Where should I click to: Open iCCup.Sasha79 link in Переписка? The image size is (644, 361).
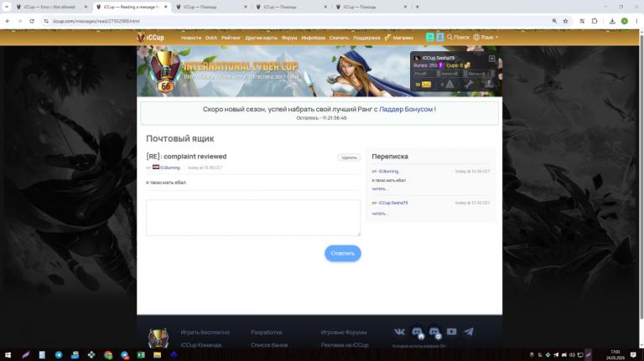[x=393, y=203]
